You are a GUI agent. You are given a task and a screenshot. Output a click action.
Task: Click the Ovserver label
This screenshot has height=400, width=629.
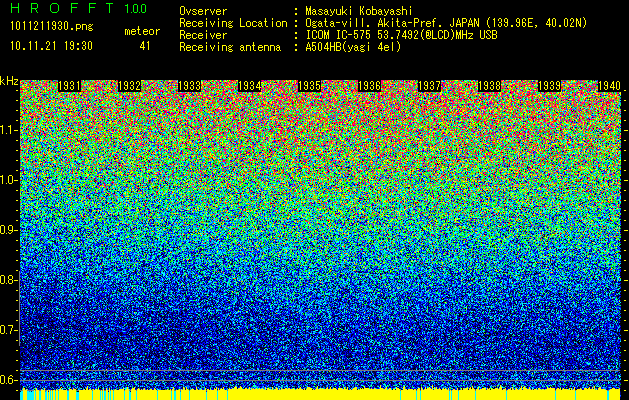pyautogui.click(x=203, y=11)
